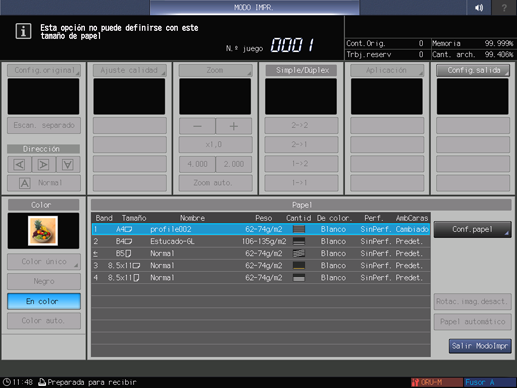Open Config.salida output settings

coord(473,70)
